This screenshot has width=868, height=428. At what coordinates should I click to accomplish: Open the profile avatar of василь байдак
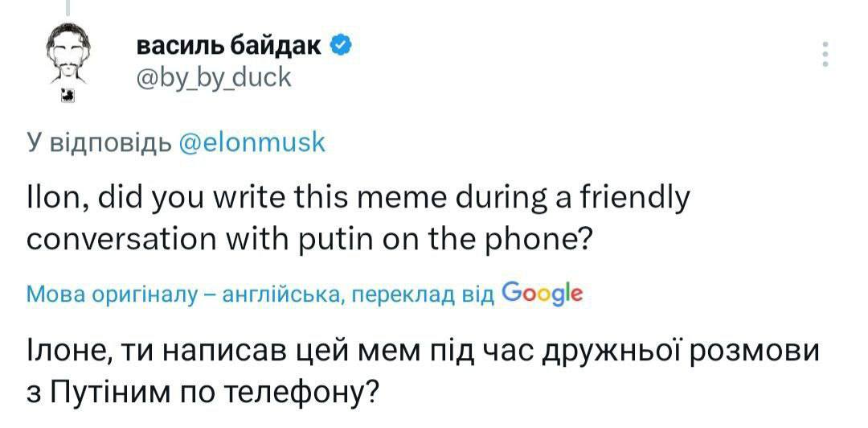(68, 53)
